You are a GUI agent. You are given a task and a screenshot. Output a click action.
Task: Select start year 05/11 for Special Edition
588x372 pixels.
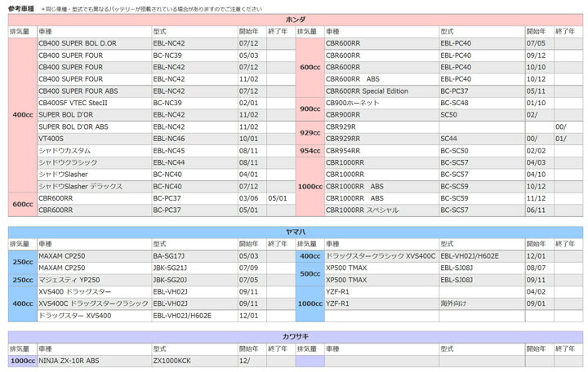pos(536,91)
